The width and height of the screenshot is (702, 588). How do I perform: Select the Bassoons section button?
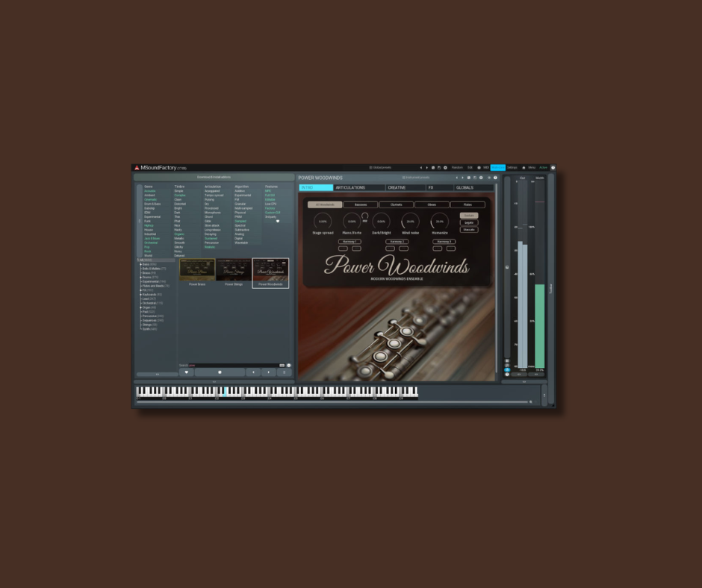[361, 204]
